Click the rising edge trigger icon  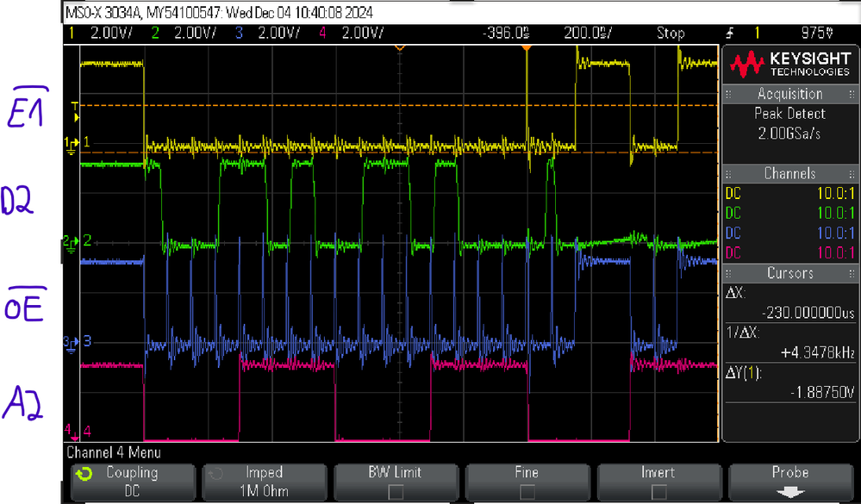tap(729, 33)
